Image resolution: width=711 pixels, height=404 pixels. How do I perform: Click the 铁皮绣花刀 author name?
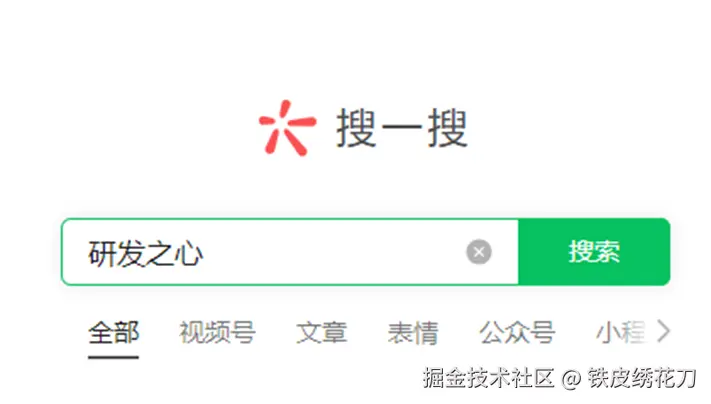(642, 378)
